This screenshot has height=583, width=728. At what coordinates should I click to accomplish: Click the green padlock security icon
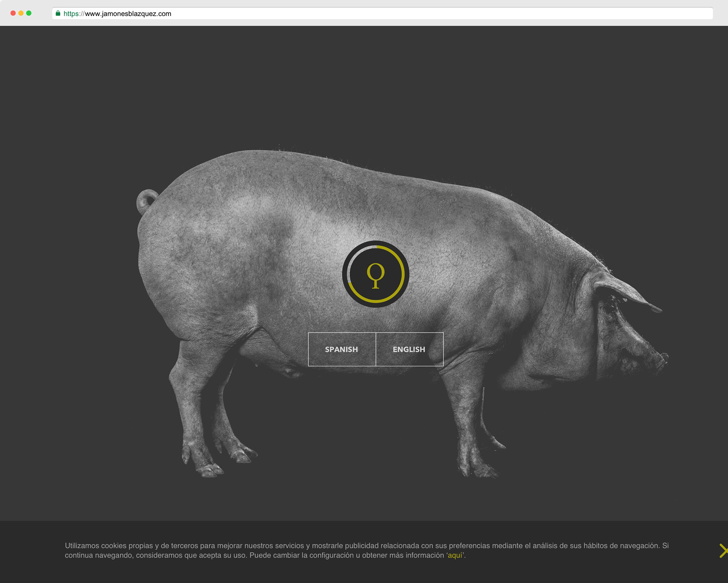pyautogui.click(x=58, y=13)
